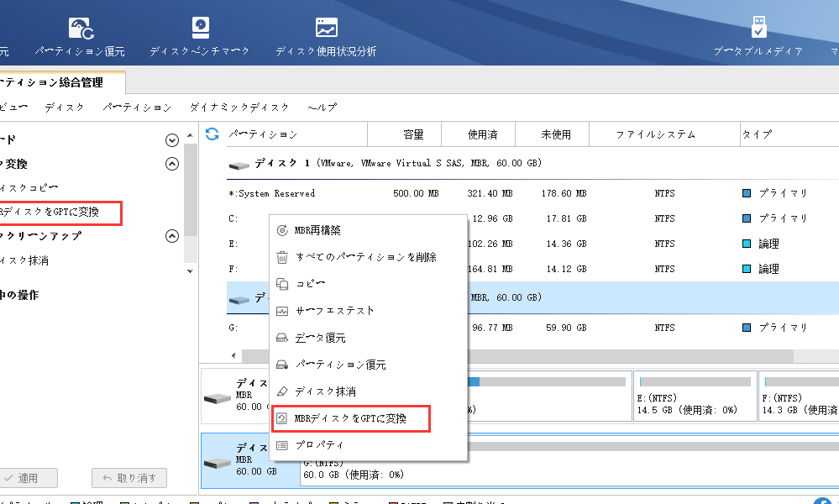Choose MBRディスクをGPTに変換 from context menu

tap(351, 418)
